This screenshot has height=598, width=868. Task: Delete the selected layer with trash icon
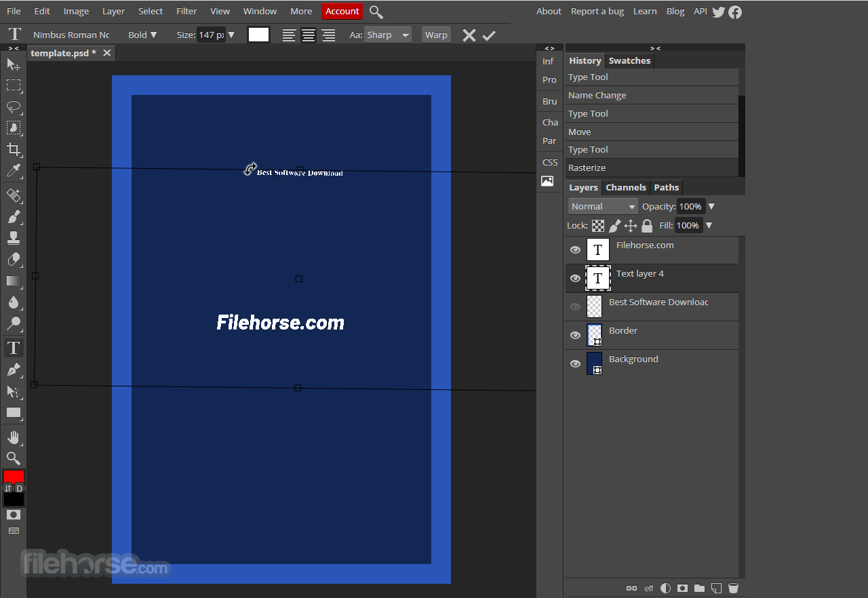[733, 589]
